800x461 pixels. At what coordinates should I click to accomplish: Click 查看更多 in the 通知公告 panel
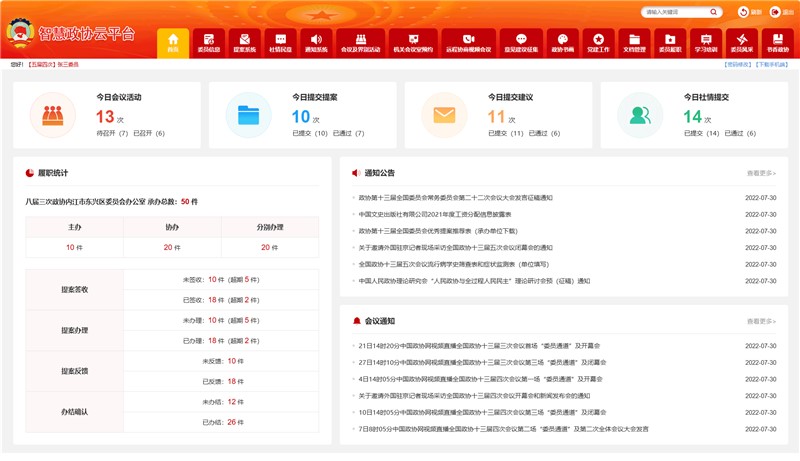tap(761, 173)
